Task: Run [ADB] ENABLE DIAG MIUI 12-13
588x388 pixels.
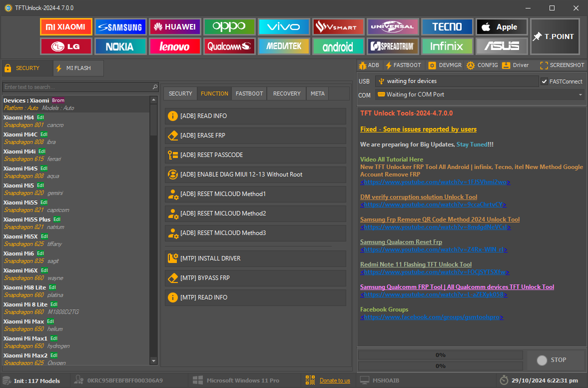Action: click(x=255, y=174)
